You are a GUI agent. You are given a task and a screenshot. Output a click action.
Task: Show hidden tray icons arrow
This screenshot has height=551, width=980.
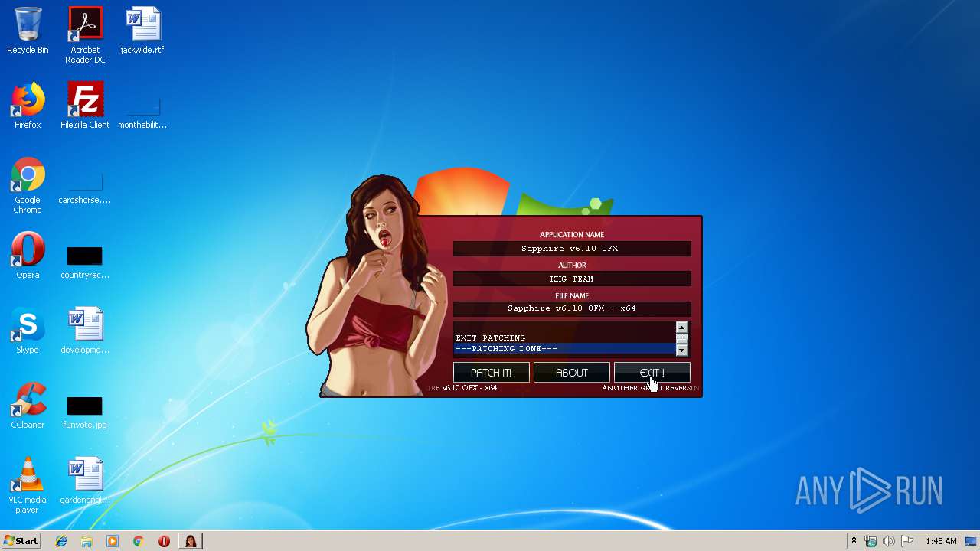(854, 541)
